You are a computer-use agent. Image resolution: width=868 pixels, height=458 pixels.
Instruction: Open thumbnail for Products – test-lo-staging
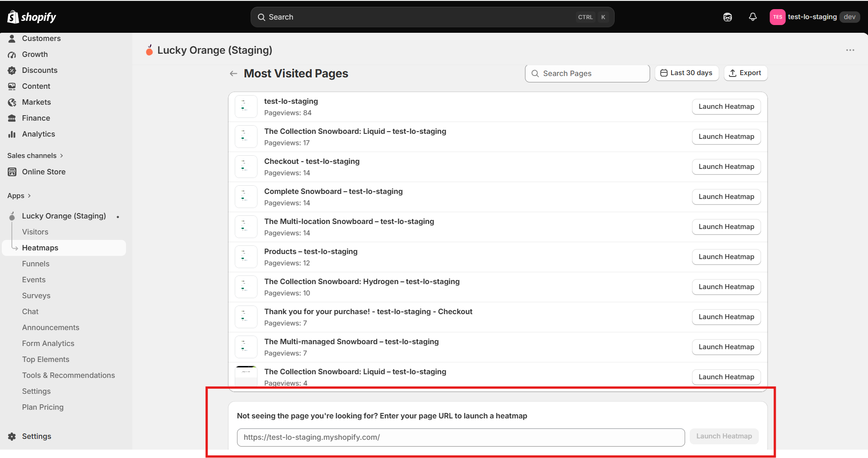(246, 257)
